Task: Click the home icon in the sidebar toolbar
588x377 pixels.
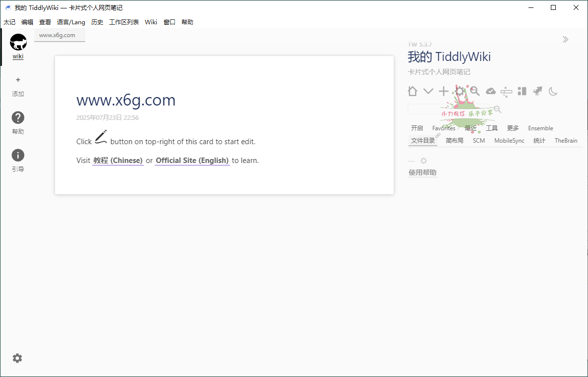Action: [x=412, y=91]
